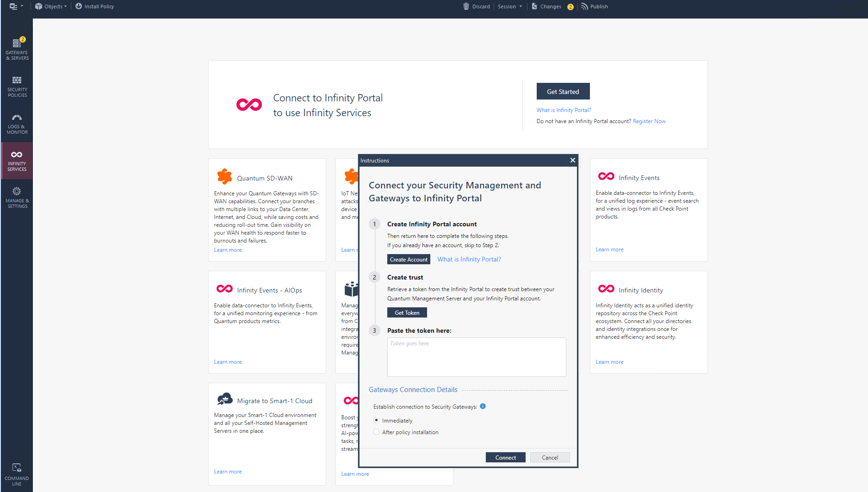Select After policy installation radio option
Screen dimensions: 868x492
[x=377, y=432]
